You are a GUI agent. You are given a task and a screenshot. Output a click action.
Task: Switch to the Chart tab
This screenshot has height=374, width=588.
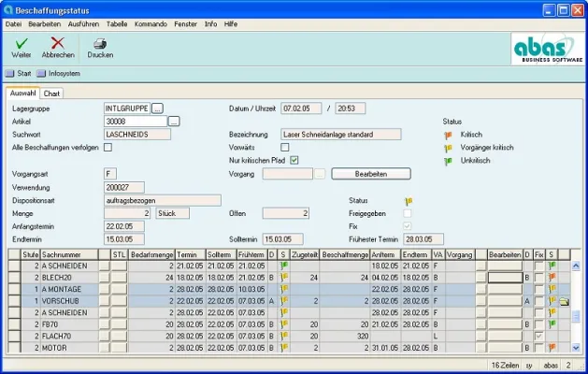pos(52,93)
